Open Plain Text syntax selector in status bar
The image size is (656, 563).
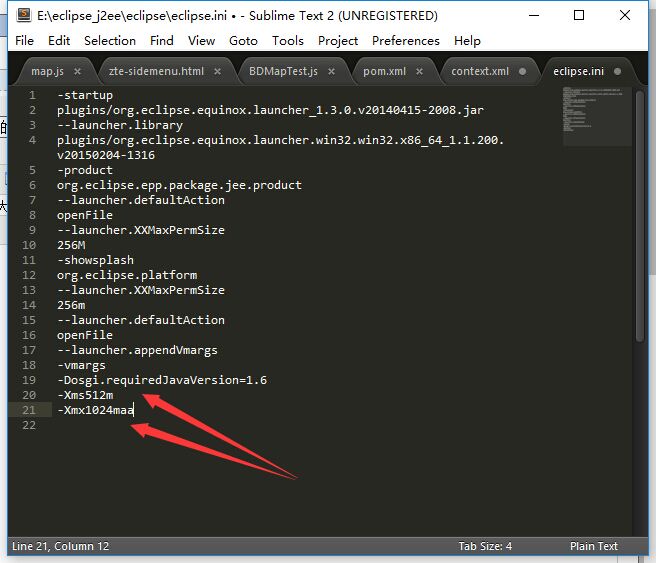coord(594,546)
